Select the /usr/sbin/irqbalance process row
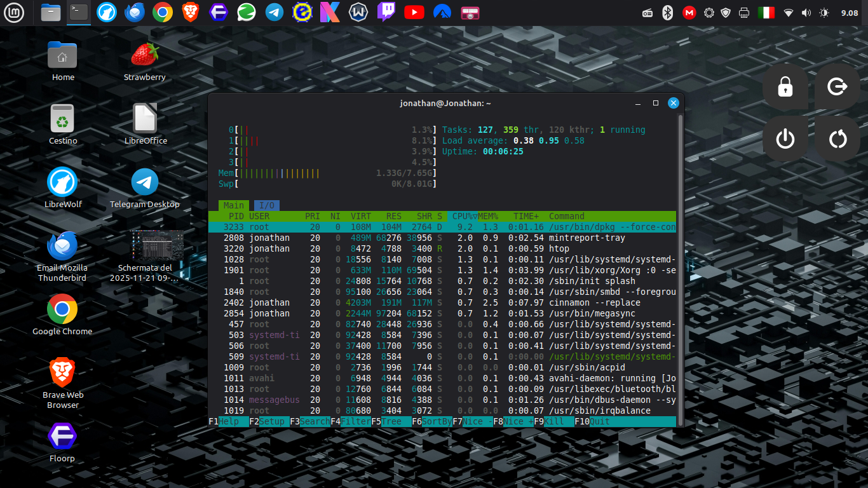The image size is (868, 488). (x=442, y=410)
